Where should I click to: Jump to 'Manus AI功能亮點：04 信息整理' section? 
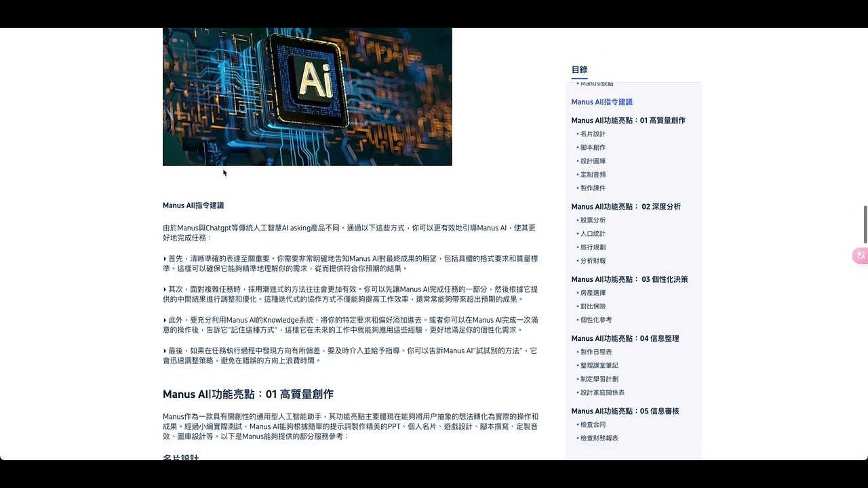click(x=625, y=338)
